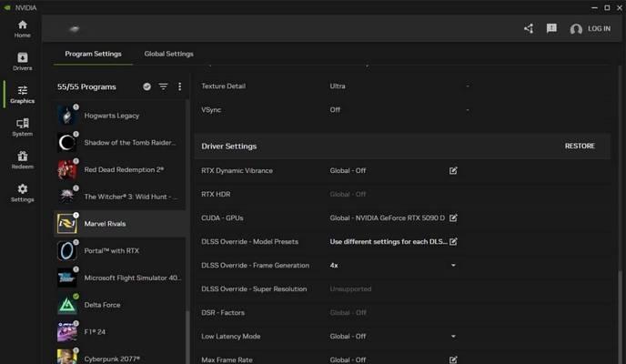Edit Max Frame Rate setting
This screenshot has width=626, height=364.
pyautogui.click(x=453, y=359)
